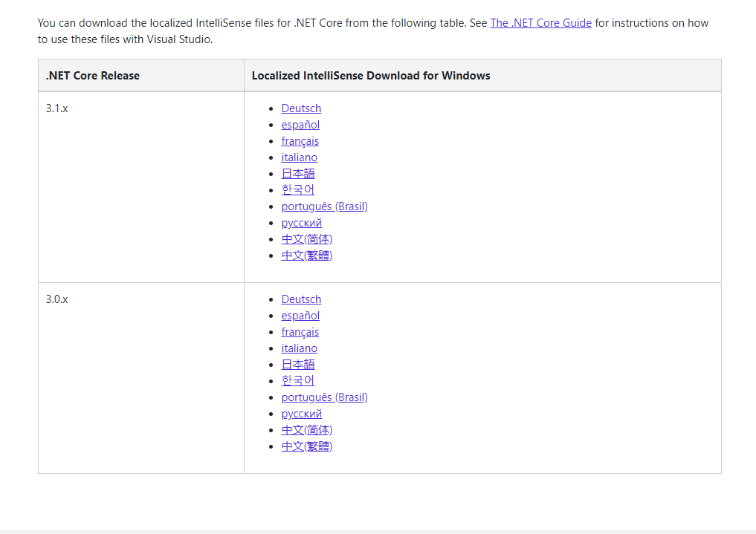Screen dimensions: 756x534
Task: Click 日本語 link in the 3.1.x row
Action: tap(298, 174)
